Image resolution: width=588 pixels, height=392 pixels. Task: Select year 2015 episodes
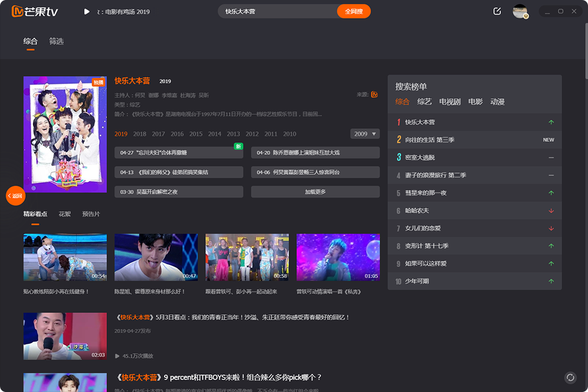[196, 134]
